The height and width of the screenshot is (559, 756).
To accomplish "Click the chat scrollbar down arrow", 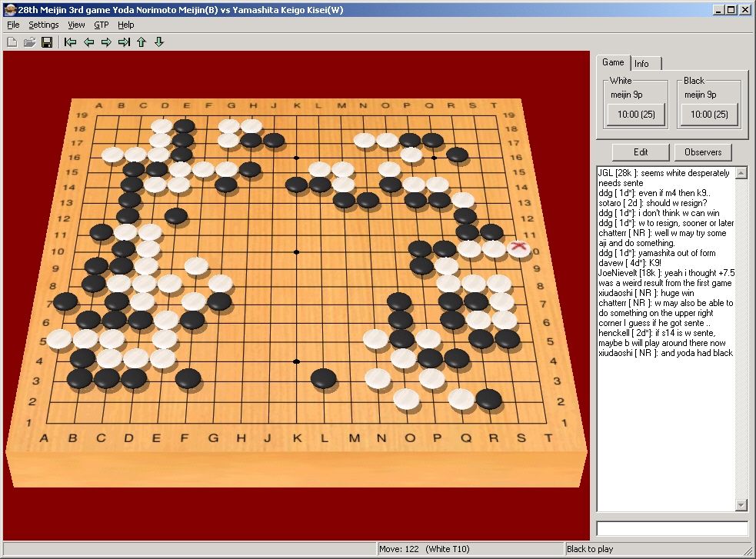I will 741,505.
